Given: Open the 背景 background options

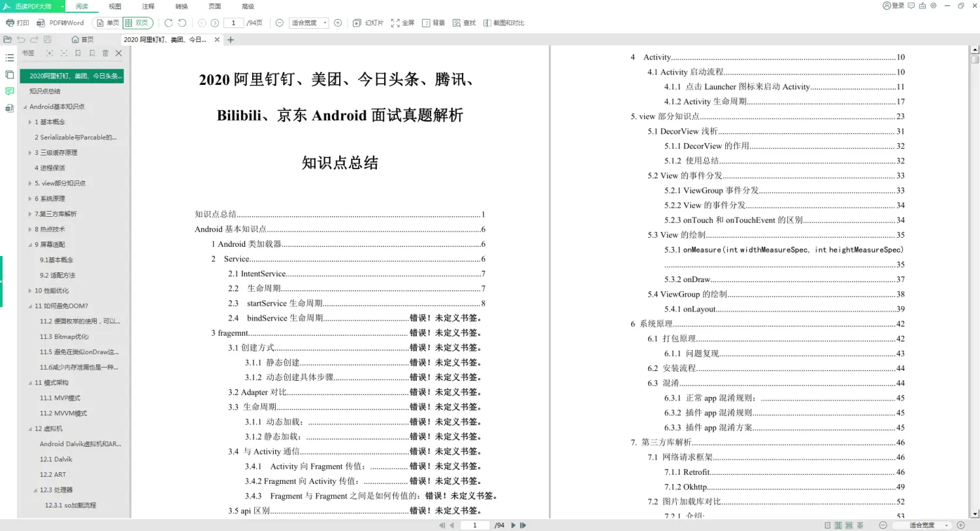Looking at the screenshot, I should point(433,23).
